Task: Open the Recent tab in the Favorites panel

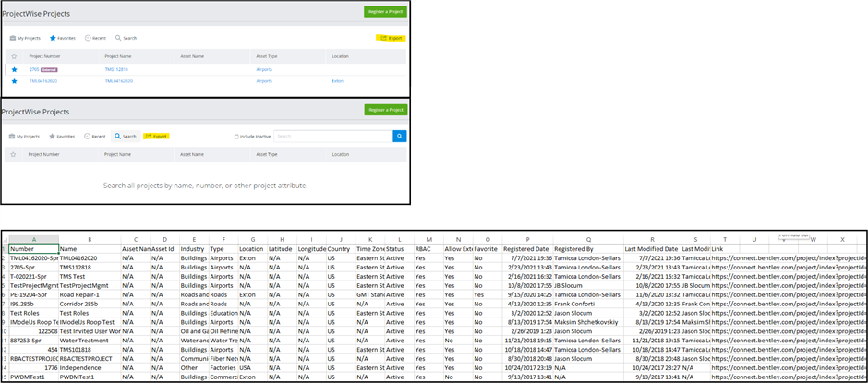Action: click(95, 38)
